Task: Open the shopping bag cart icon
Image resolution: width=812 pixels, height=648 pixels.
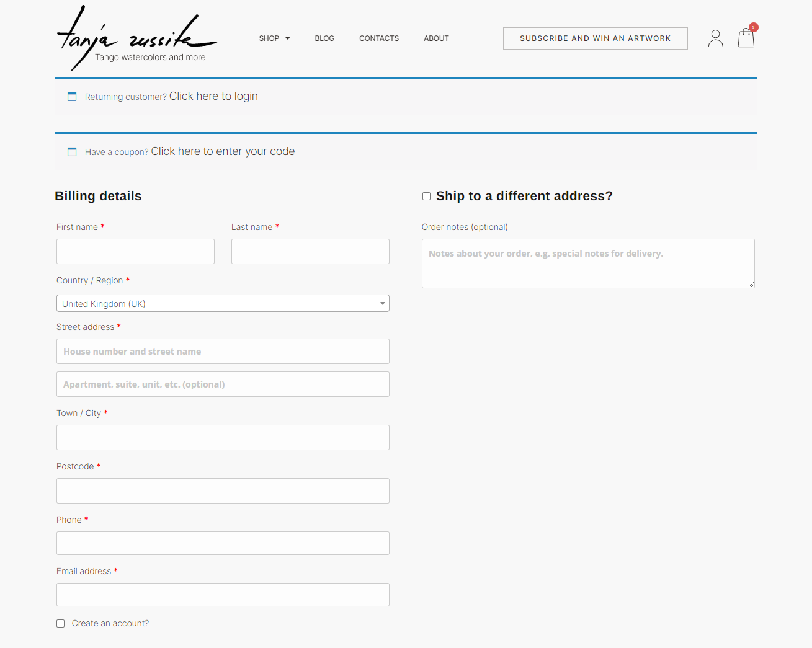Action: (746, 39)
